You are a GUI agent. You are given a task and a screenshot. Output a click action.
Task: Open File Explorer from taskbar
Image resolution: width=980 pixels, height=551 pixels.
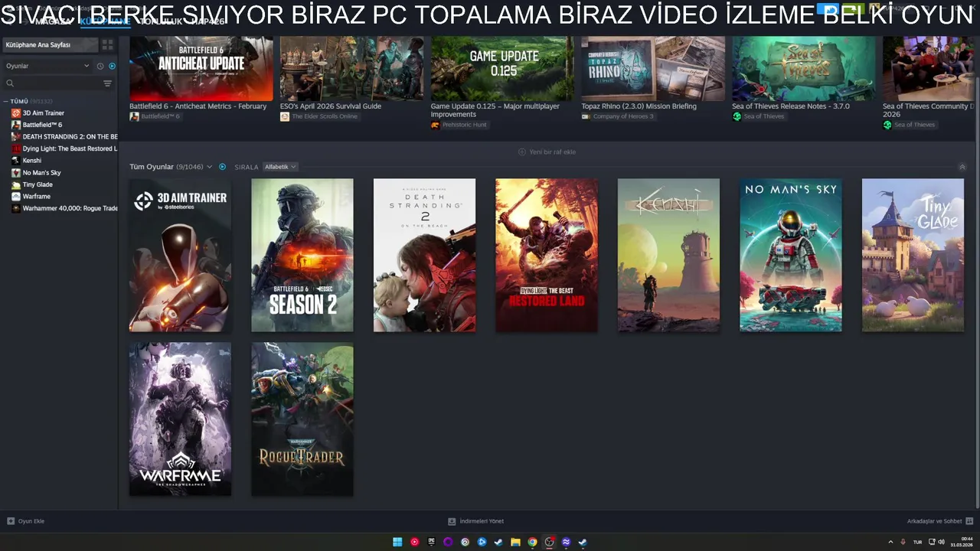click(x=515, y=542)
